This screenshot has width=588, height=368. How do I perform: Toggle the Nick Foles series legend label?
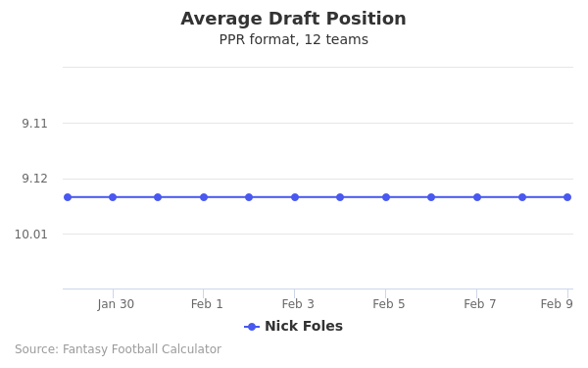pyautogui.click(x=304, y=326)
